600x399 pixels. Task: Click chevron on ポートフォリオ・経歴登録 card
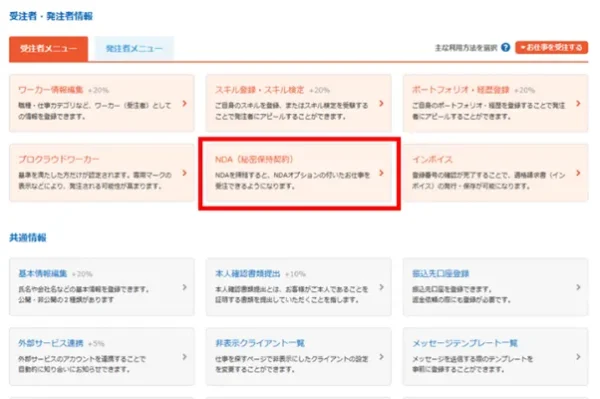[x=578, y=103]
